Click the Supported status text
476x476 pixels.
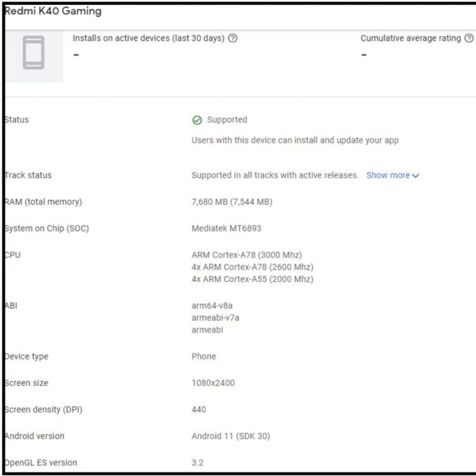[227, 120]
